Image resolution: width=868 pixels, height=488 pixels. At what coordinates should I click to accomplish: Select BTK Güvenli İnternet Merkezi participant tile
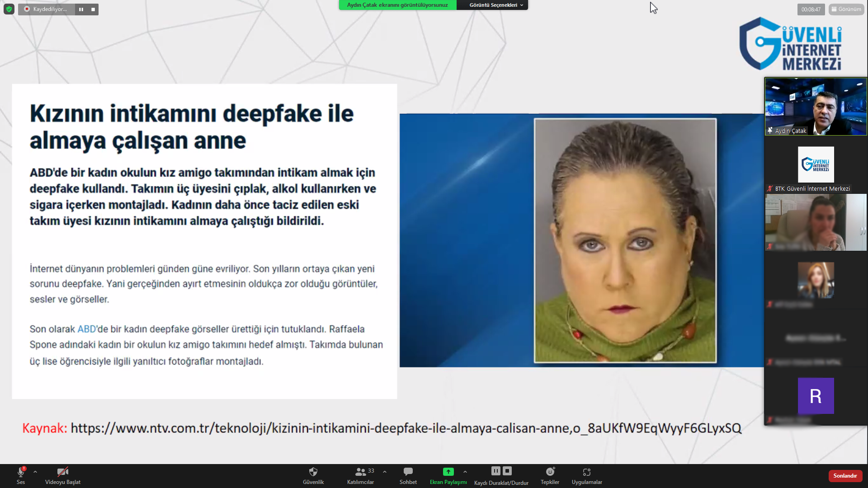816,165
